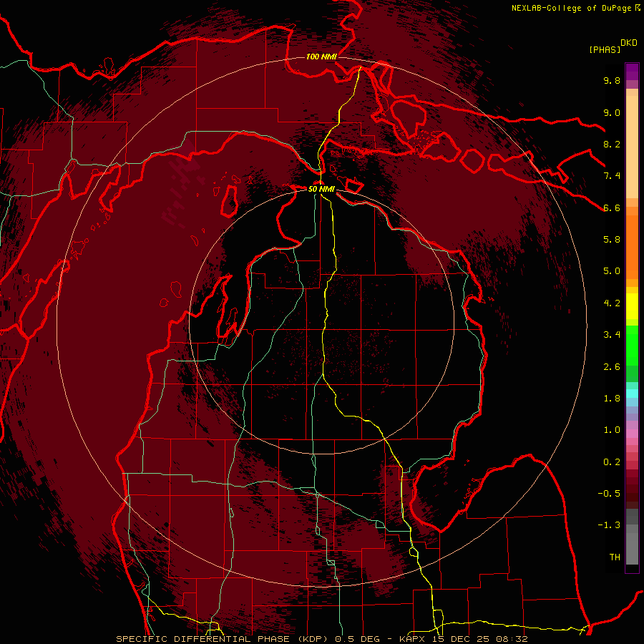Click the -1.3 color scale value

tap(609, 525)
